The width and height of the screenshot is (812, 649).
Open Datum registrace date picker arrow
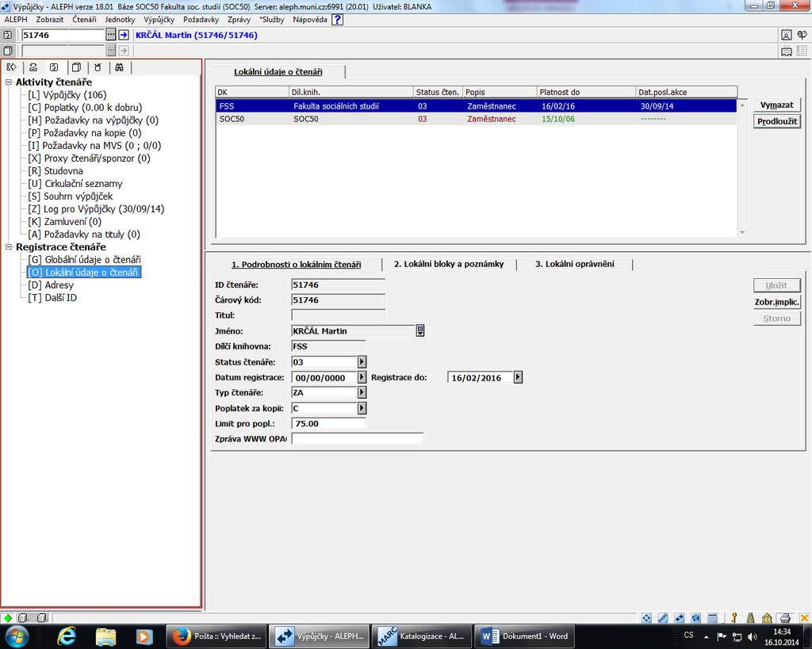(362, 377)
